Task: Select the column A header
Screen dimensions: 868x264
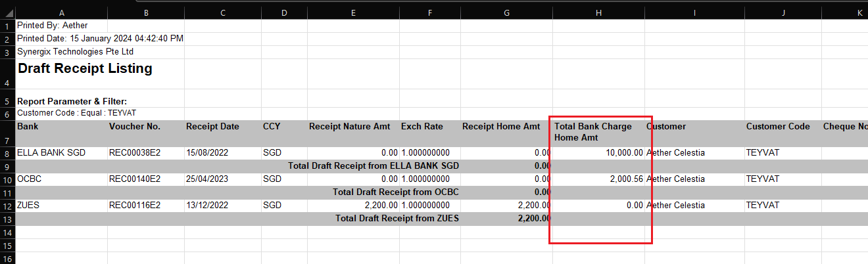Action: [x=61, y=12]
